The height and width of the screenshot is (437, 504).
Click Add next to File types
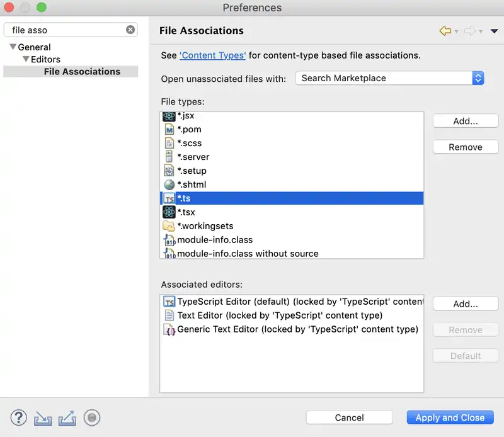click(466, 122)
